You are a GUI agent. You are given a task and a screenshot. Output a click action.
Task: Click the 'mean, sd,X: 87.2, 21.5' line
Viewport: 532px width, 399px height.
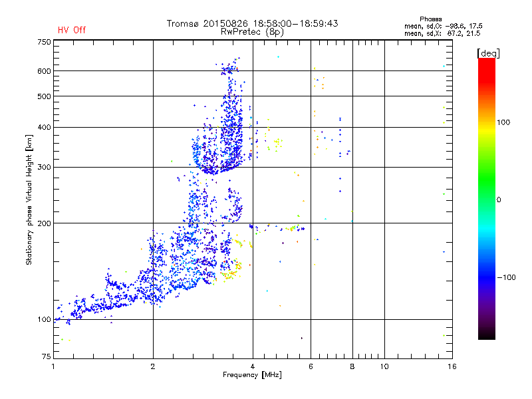click(442, 33)
